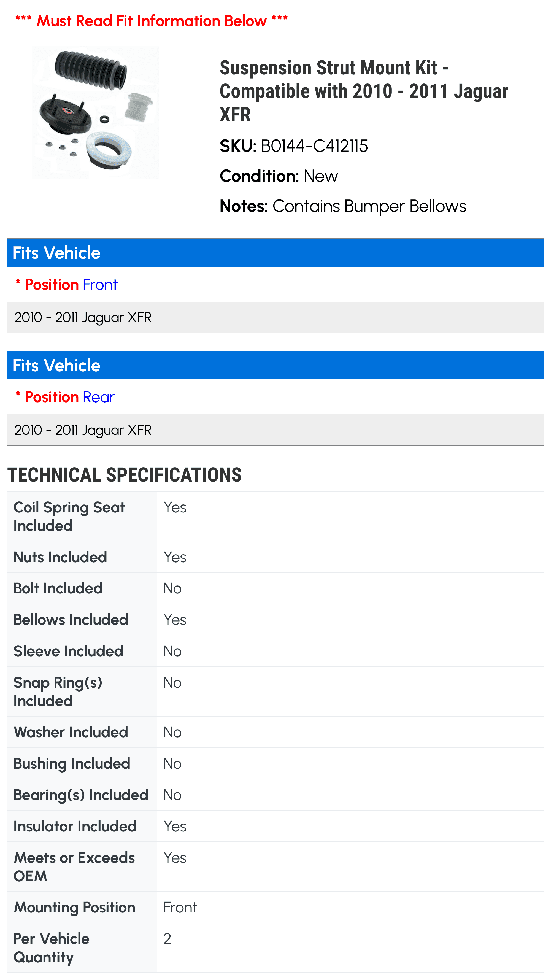The image size is (551, 980).
Task: Click the second Fits Vehicle header
Action: [x=275, y=365]
